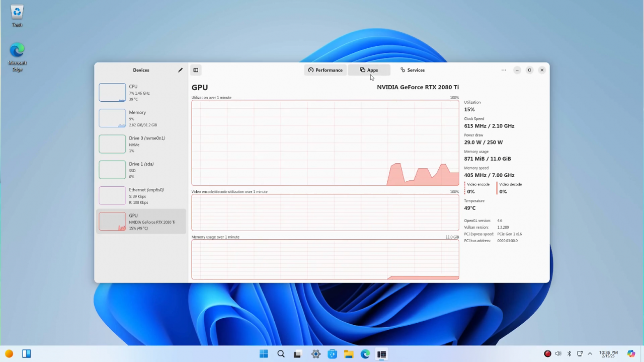This screenshot has height=362, width=644.
Task: Click the video encode/decode utilization graph
Action: coord(325,212)
